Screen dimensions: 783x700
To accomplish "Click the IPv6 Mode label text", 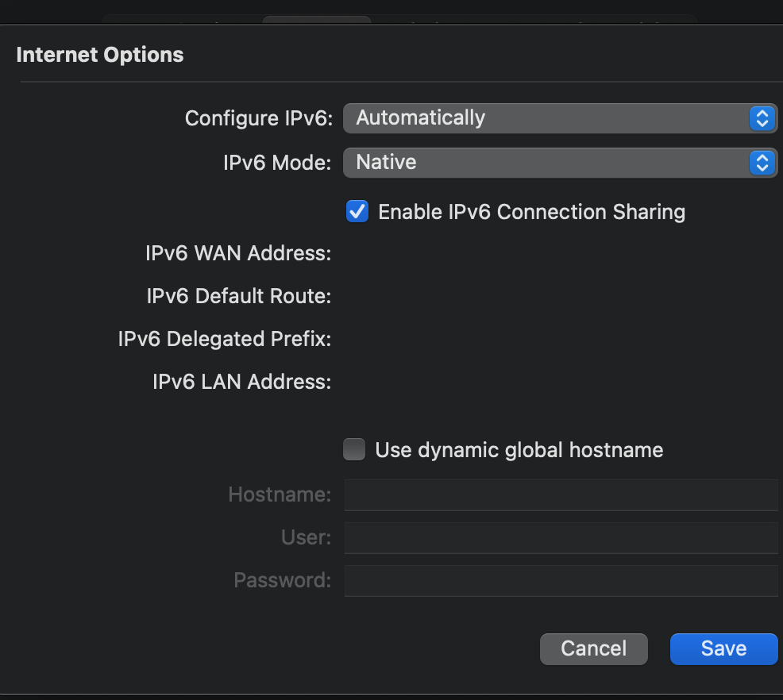I will click(277, 163).
